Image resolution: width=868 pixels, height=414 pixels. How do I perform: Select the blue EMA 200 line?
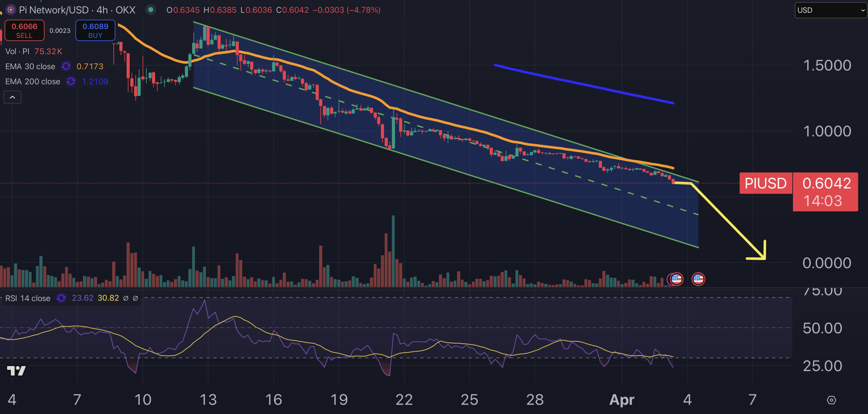584,84
